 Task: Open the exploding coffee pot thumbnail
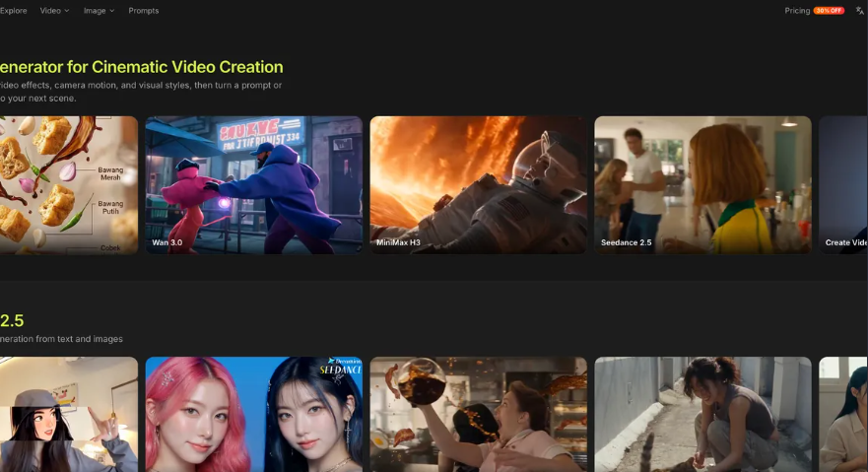(x=478, y=415)
